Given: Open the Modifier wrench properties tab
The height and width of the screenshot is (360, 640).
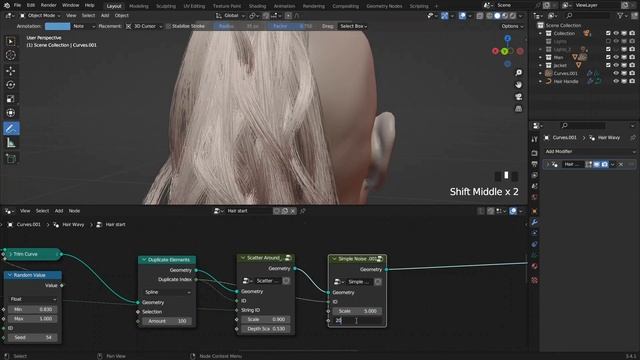Looking at the screenshot, I should (534, 222).
